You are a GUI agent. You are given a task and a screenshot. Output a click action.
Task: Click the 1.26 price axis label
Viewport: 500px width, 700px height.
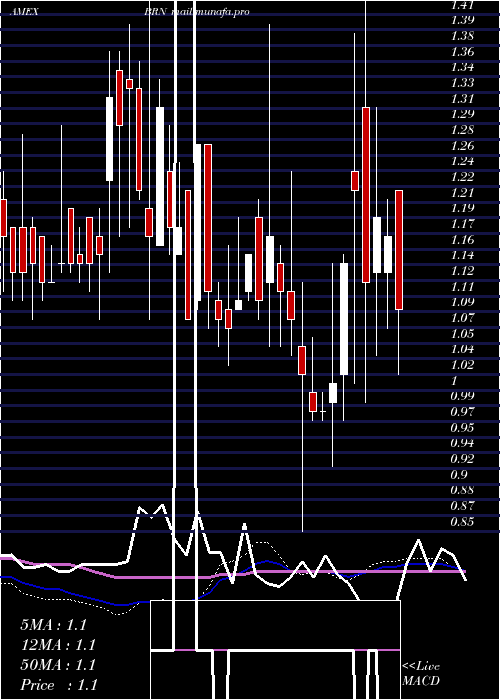[462, 146]
